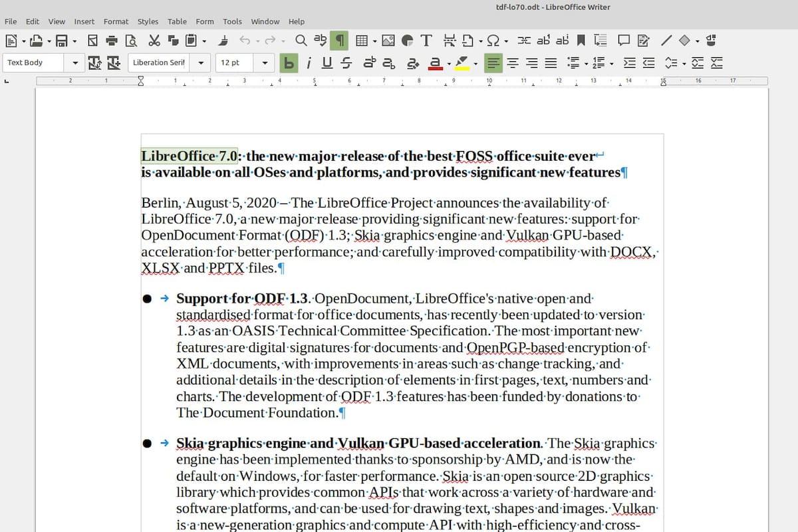This screenshot has width=798, height=532.
Task: Insert line tool icon
Action: [x=666, y=41]
